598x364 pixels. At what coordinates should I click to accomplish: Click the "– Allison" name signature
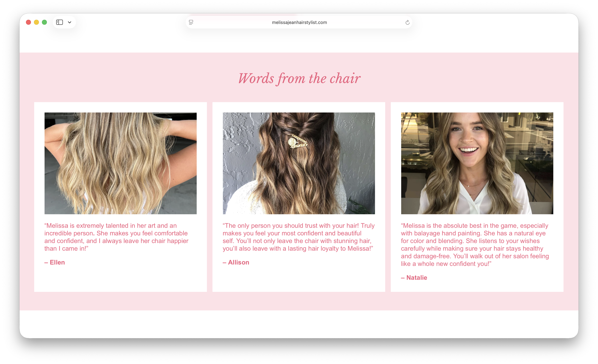tap(236, 262)
